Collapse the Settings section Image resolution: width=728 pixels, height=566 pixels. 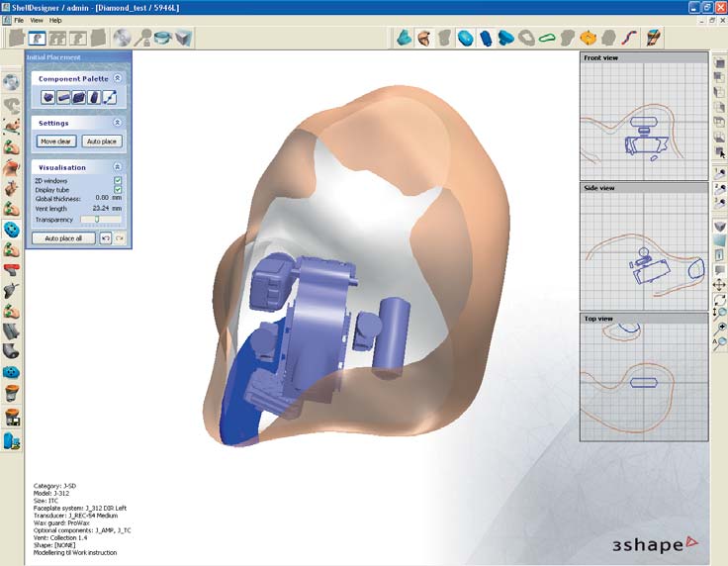point(117,123)
